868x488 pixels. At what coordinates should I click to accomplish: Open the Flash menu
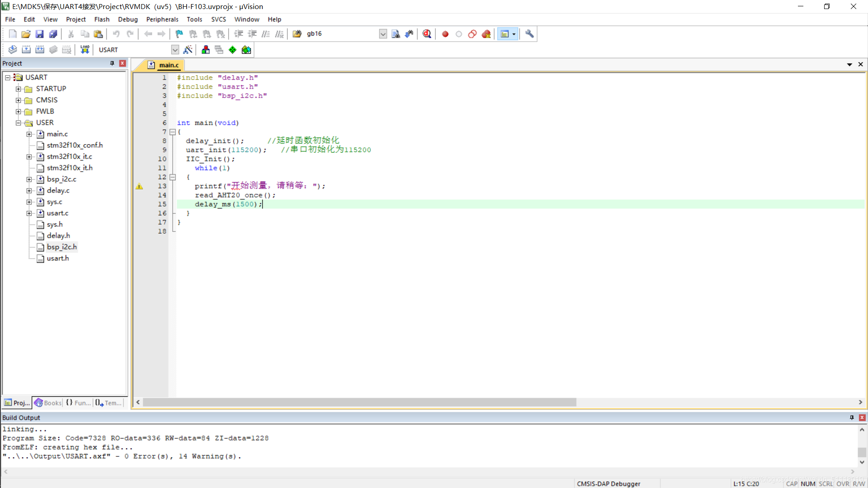102,19
